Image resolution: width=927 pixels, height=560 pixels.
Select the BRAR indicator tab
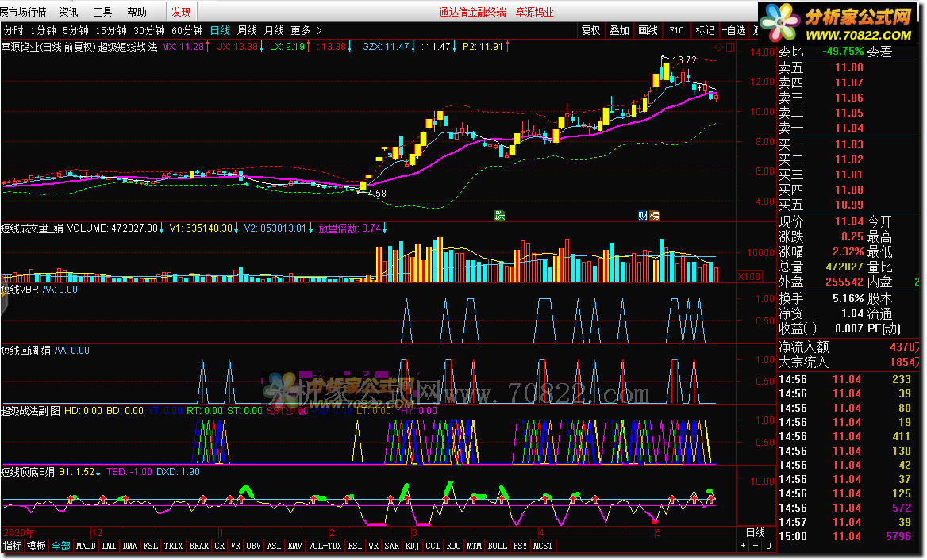(x=198, y=546)
